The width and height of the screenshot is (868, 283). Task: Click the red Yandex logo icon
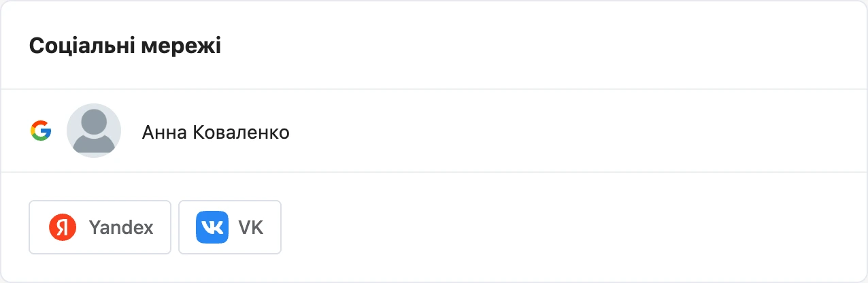(x=63, y=227)
